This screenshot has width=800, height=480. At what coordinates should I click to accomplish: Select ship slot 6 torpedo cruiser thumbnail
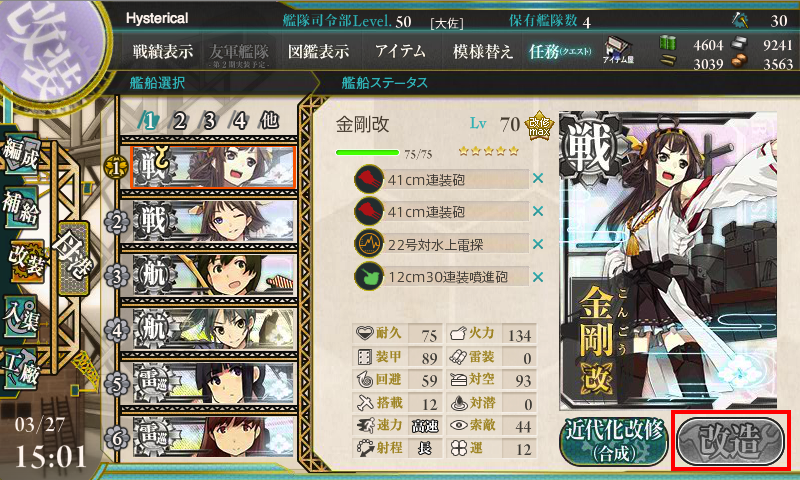pyautogui.click(x=213, y=437)
